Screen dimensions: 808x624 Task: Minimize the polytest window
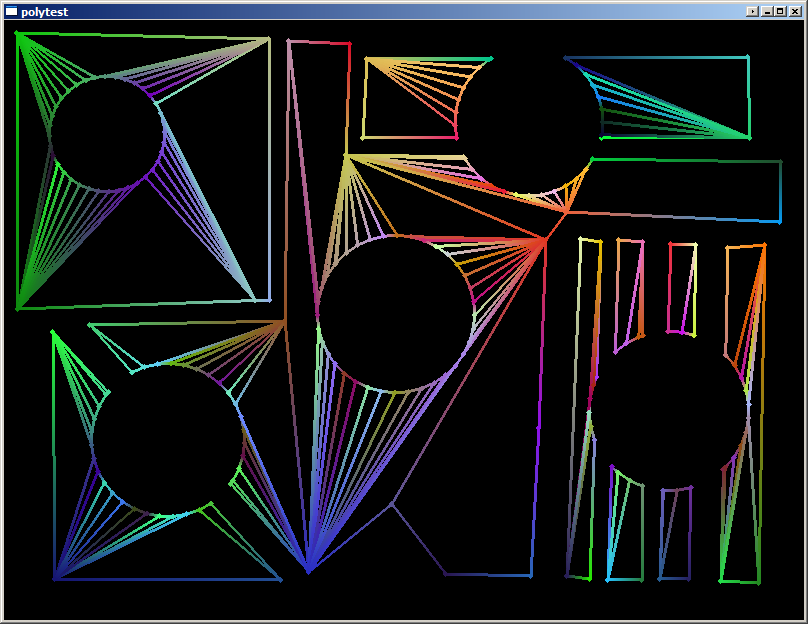click(767, 11)
